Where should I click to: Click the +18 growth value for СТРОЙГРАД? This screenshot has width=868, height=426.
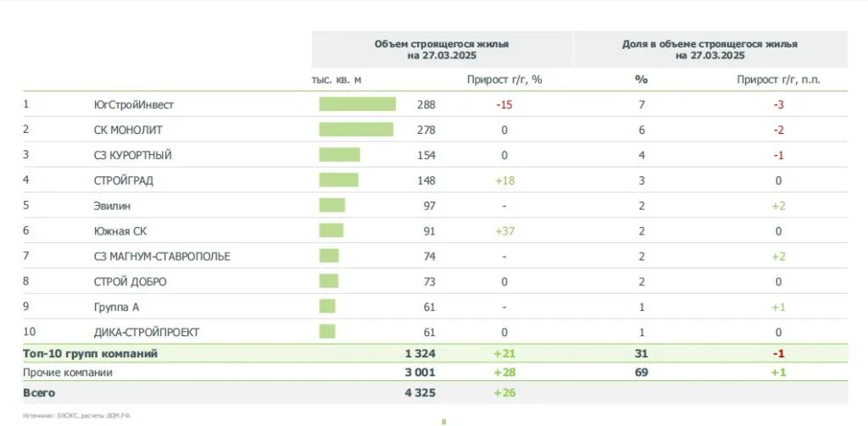(x=504, y=180)
